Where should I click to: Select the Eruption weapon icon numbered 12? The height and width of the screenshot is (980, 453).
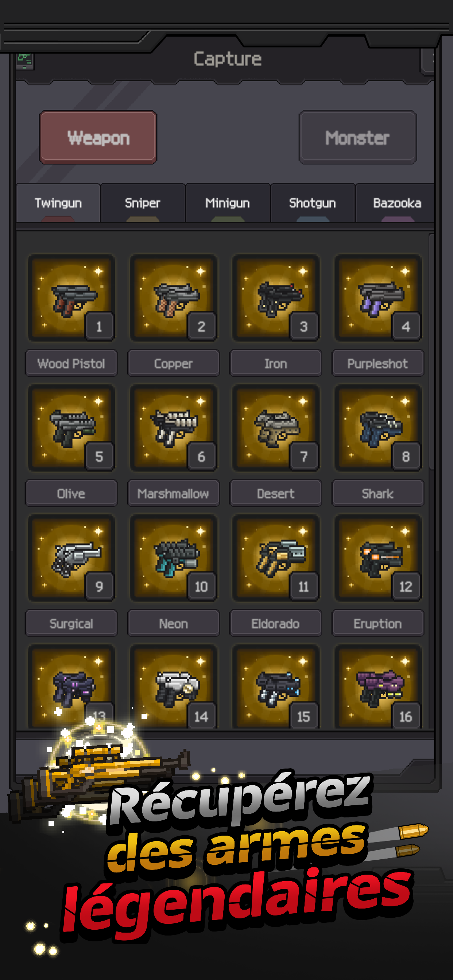click(x=378, y=558)
